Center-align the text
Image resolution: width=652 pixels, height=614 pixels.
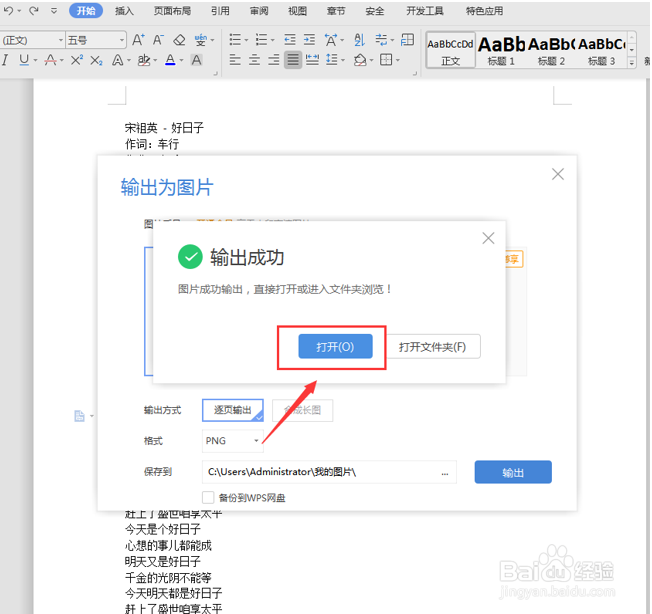pos(254,60)
